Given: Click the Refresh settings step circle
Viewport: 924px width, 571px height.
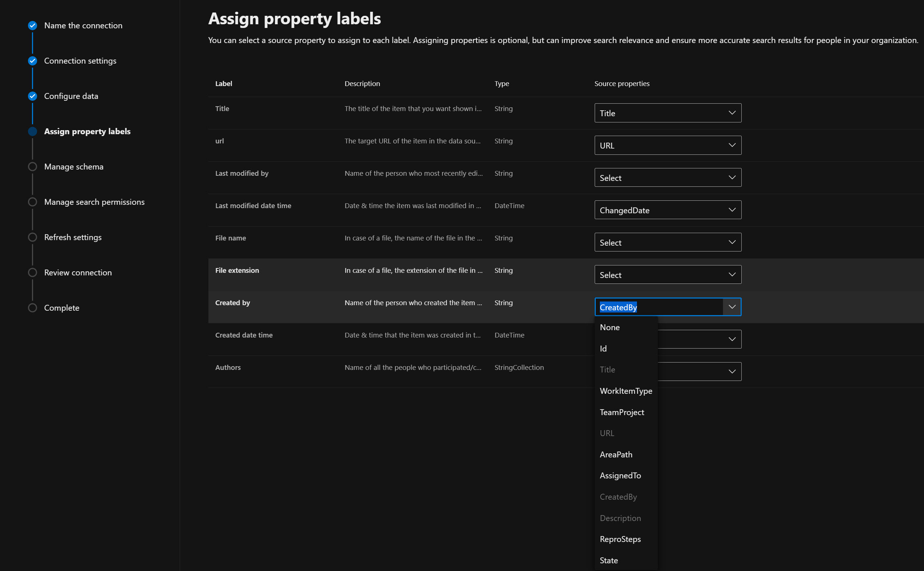Looking at the screenshot, I should 32,238.
